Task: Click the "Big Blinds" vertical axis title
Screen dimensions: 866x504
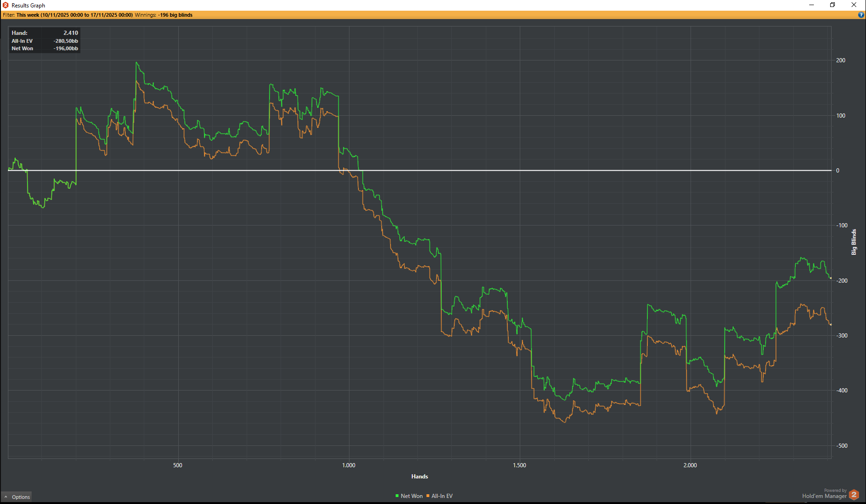Action: pyautogui.click(x=854, y=242)
